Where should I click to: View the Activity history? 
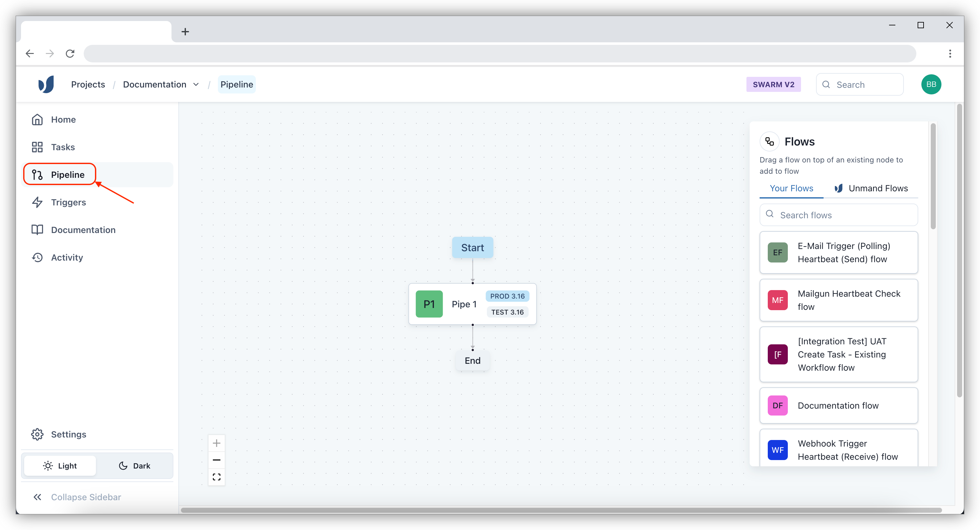pos(67,257)
